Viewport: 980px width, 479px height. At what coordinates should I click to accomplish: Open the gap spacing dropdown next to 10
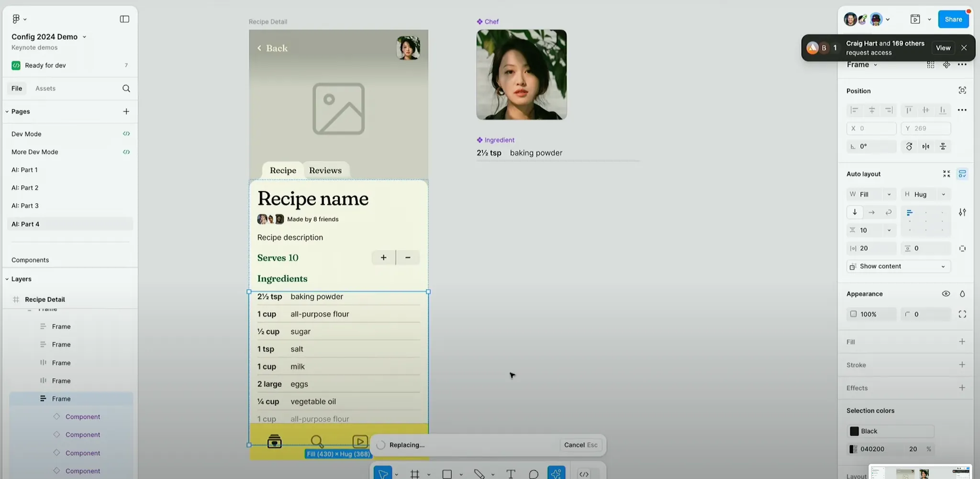pyautogui.click(x=889, y=230)
